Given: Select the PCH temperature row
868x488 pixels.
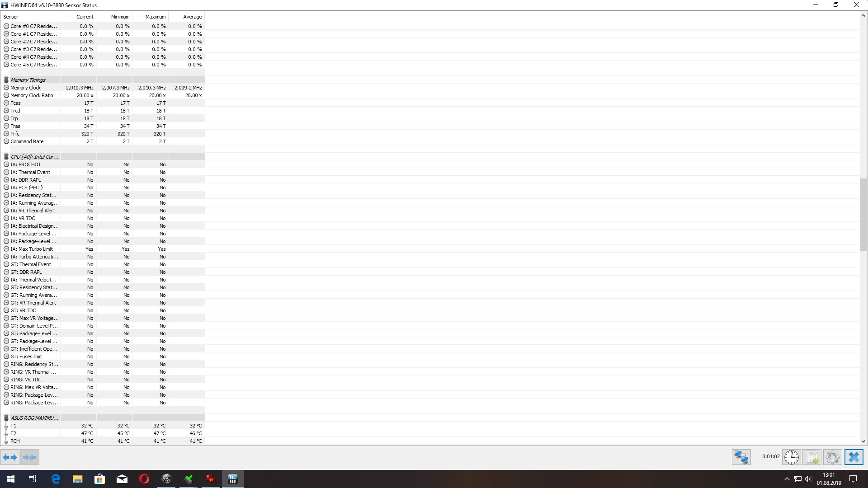Looking at the screenshot, I should coord(103,441).
